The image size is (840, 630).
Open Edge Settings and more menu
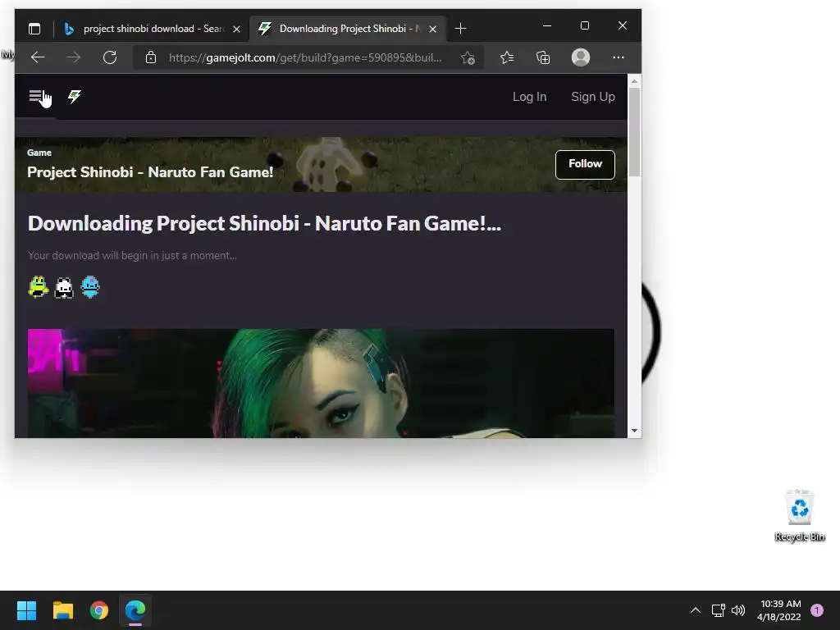coord(619,57)
